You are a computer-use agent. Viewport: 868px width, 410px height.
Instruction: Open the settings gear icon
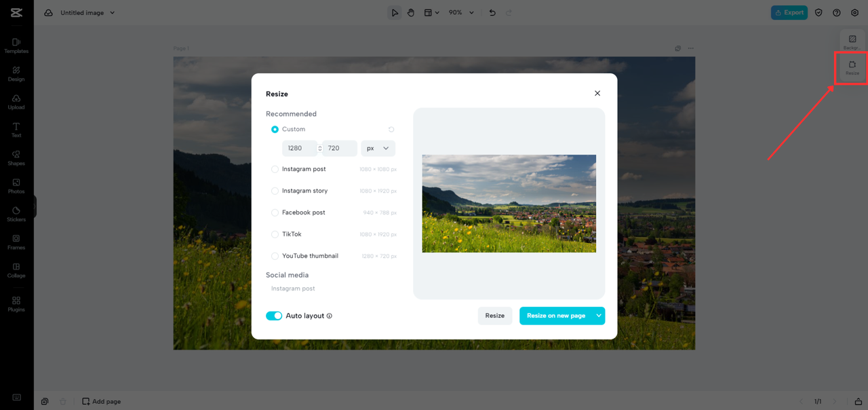(854, 13)
